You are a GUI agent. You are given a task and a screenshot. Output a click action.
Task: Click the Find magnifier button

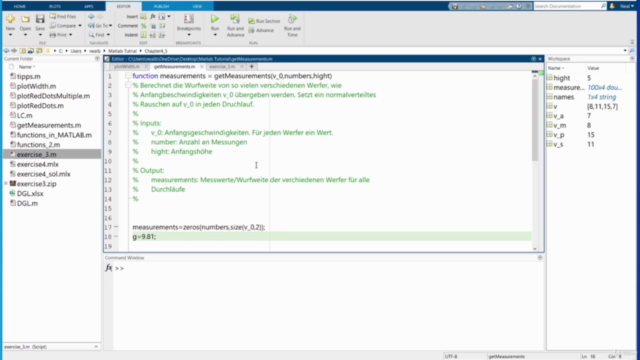(97, 35)
